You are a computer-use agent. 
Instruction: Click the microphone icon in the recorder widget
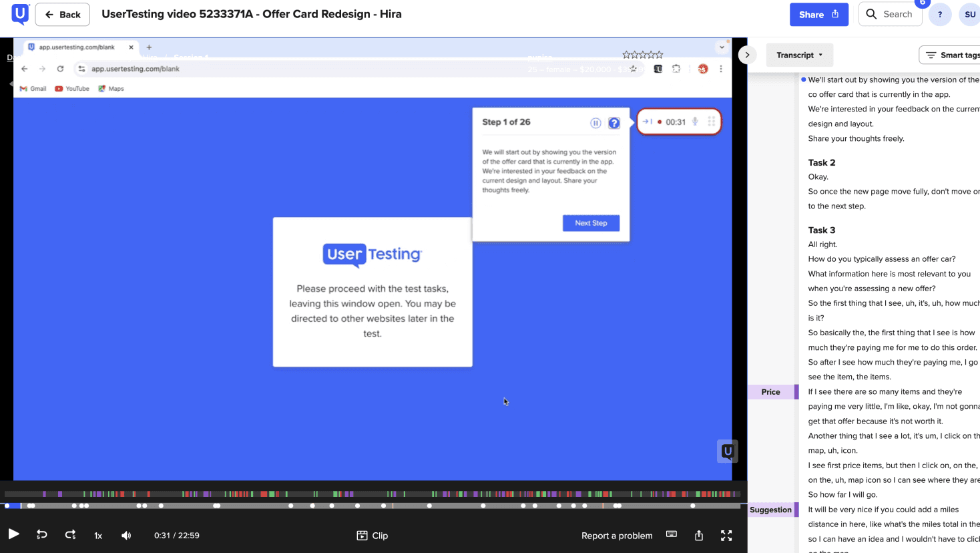(695, 122)
